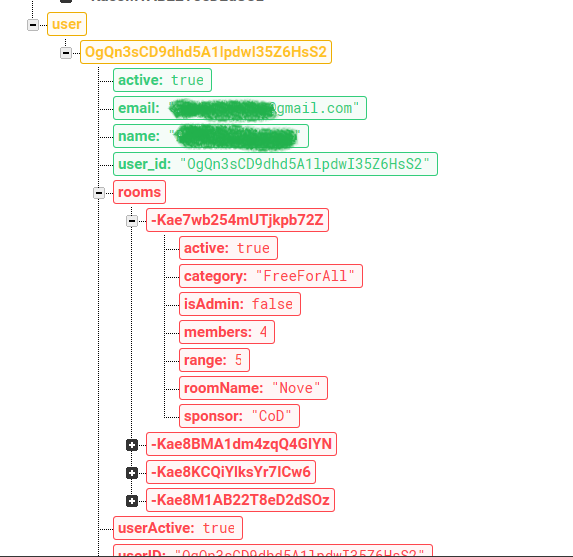
Task: Select the userActive: true field
Action: coord(178,528)
